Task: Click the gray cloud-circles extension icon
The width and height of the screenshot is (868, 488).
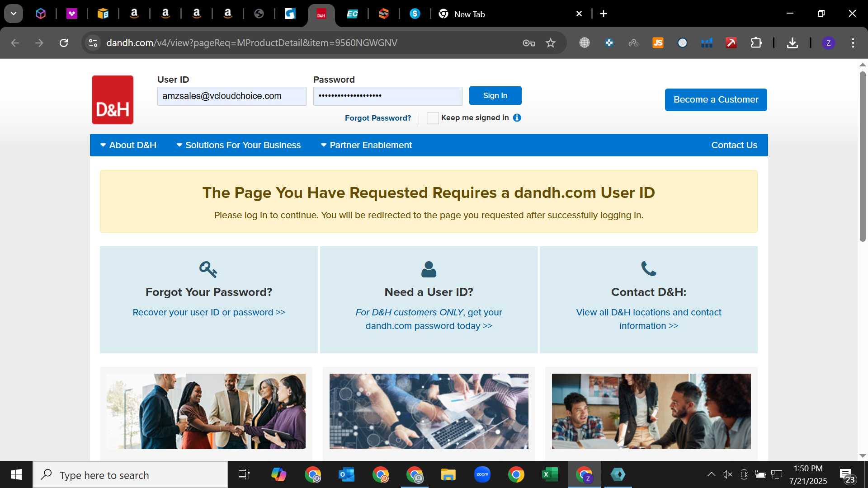Action: point(633,43)
